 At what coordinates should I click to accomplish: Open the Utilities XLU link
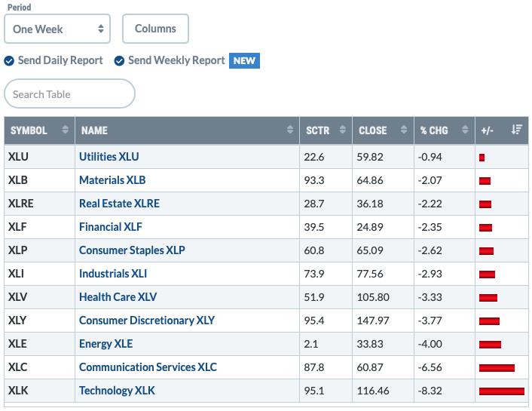point(109,157)
